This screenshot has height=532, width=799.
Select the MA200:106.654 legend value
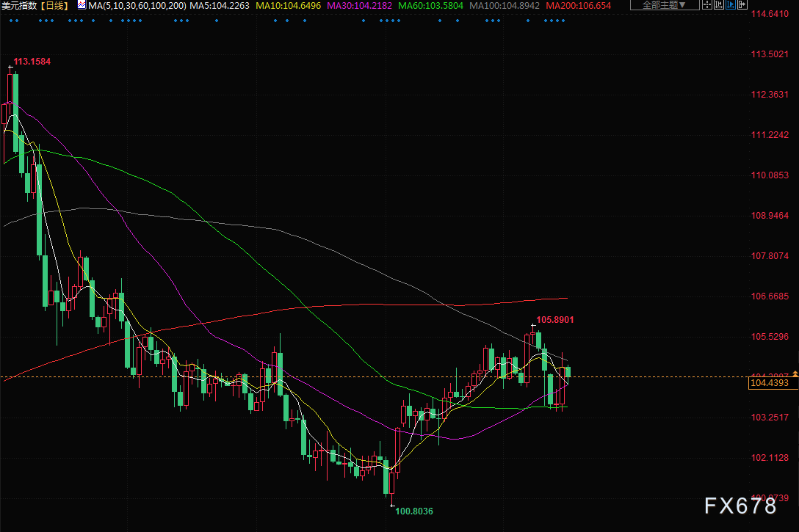[x=579, y=6]
